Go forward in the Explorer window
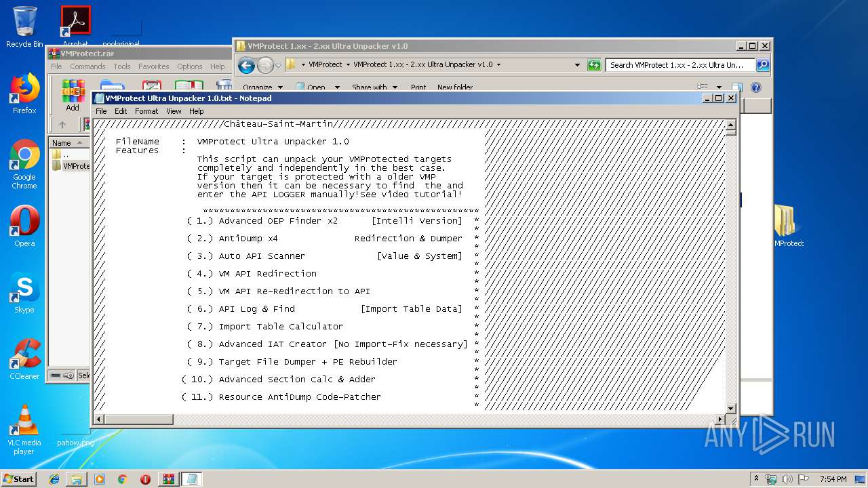 tap(265, 65)
